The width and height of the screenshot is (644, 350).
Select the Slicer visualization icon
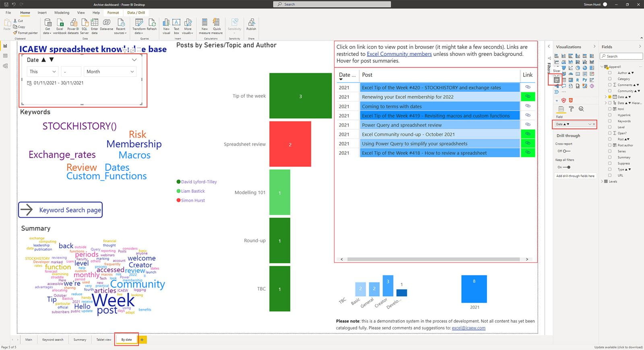pyautogui.click(x=557, y=80)
